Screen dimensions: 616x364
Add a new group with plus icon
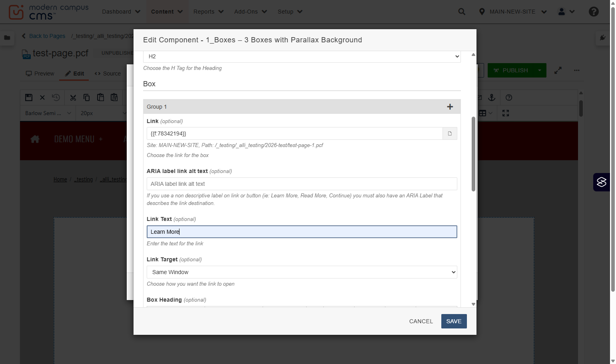(x=450, y=107)
